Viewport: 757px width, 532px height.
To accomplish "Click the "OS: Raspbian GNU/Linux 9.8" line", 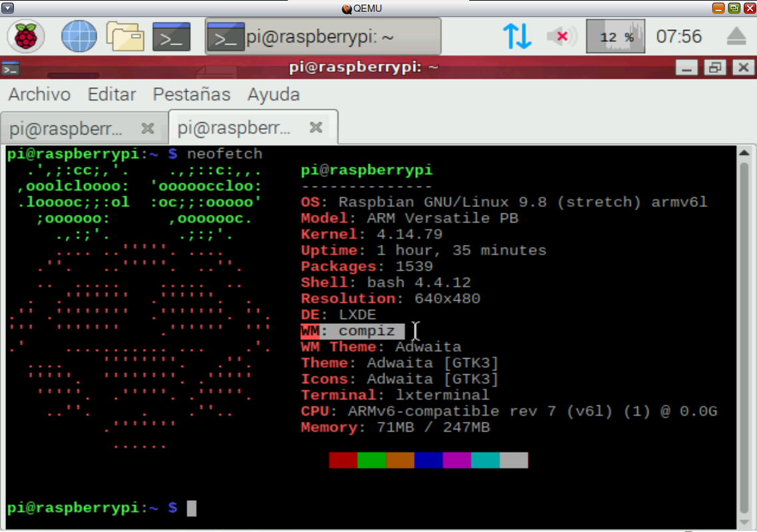I will [504, 202].
